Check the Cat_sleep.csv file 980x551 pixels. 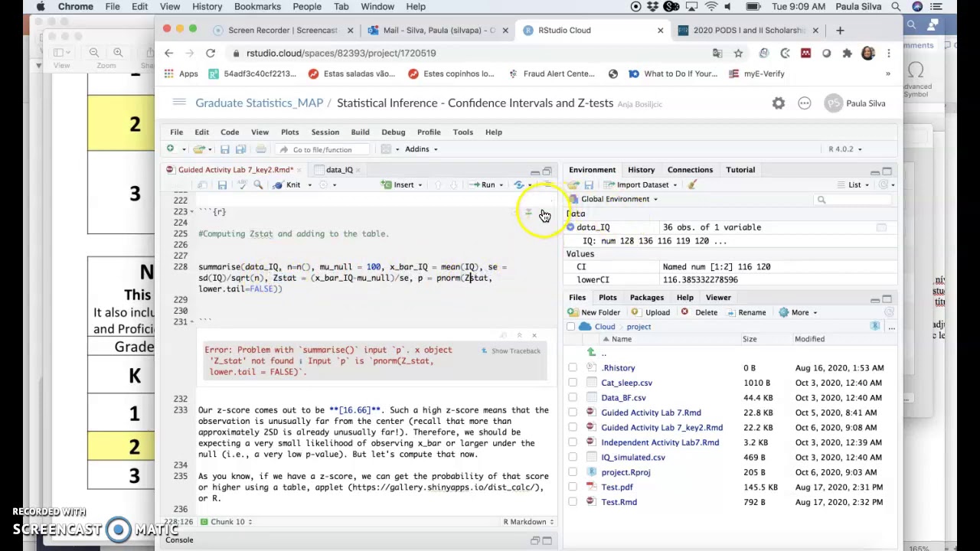[x=573, y=383]
